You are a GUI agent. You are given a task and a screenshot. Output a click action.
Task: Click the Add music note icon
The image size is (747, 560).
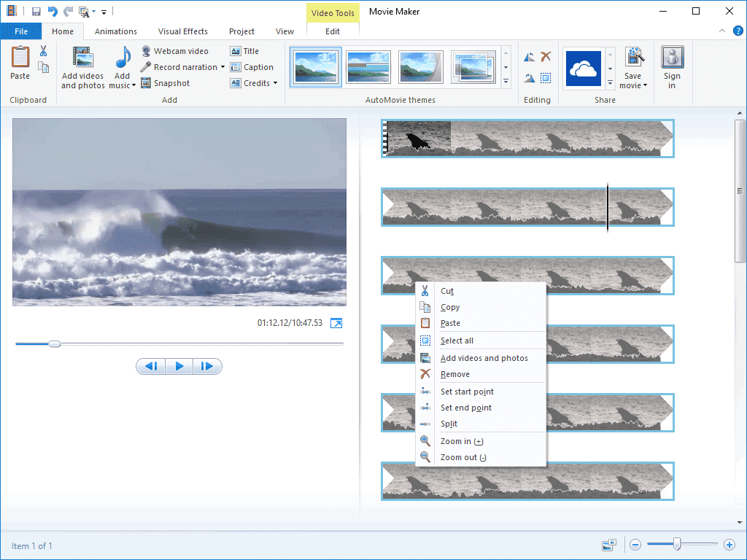pyautogui.click(x=123, y=58)
